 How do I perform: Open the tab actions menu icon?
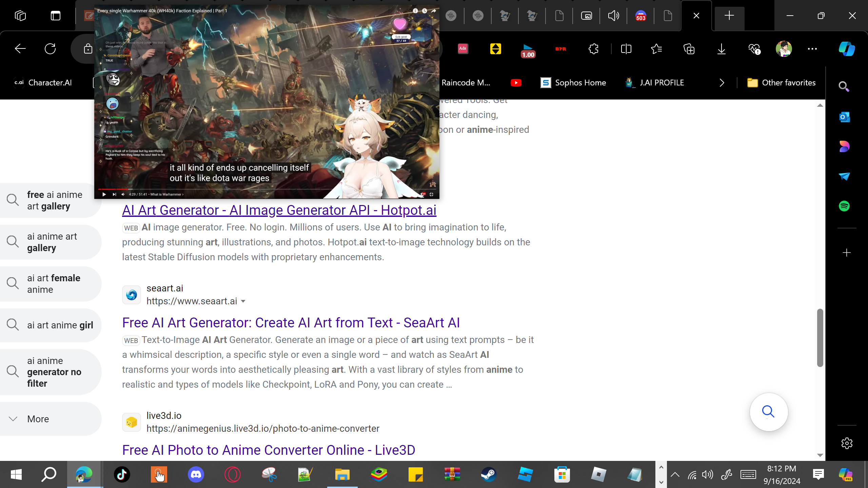[56, 16]
